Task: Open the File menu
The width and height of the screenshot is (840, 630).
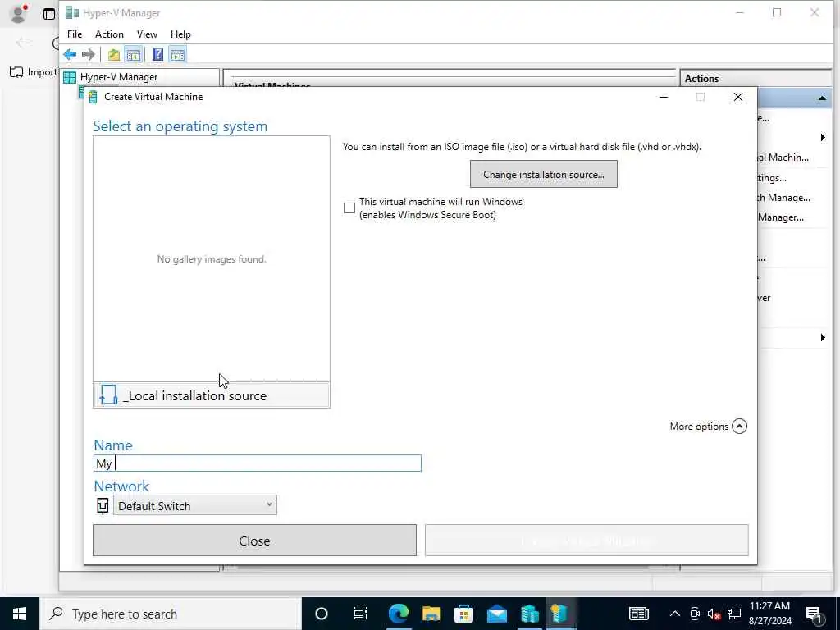Action: (x=75, y=34)
